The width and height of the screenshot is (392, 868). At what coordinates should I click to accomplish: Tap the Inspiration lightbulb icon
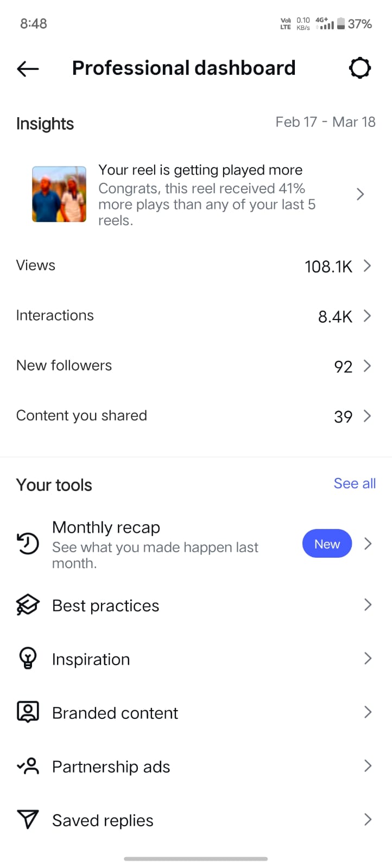[x=28, y=659]
